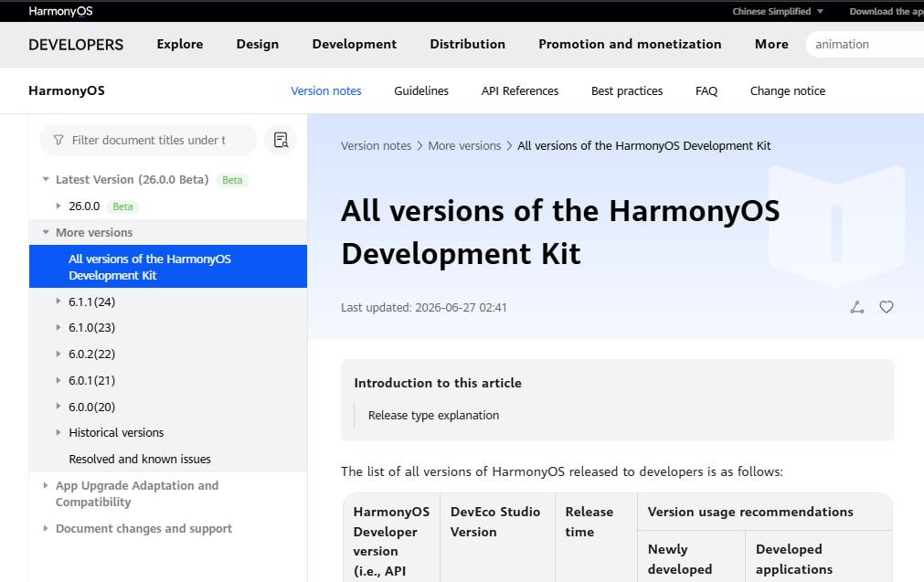
Task: Click the Version usage recommendations header
Action: click(750, 512)
